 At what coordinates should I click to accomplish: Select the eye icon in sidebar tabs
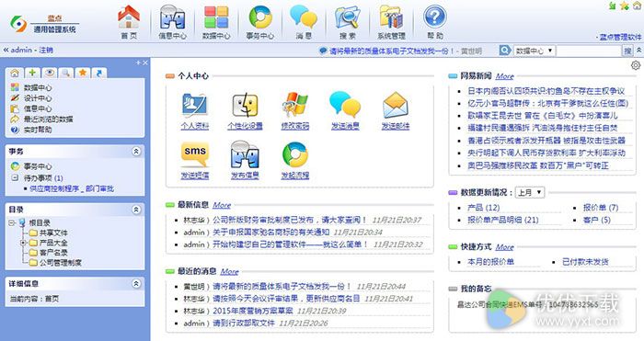click(50, 73)
